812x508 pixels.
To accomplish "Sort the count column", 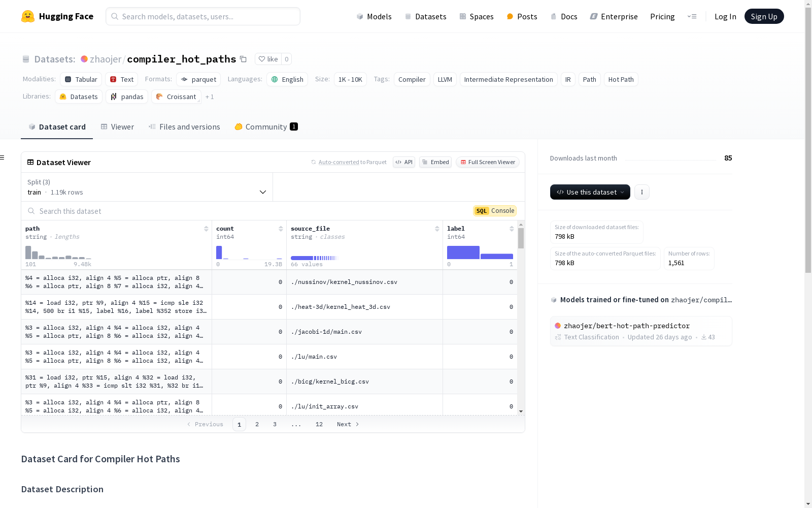I will tap(281, 229).
